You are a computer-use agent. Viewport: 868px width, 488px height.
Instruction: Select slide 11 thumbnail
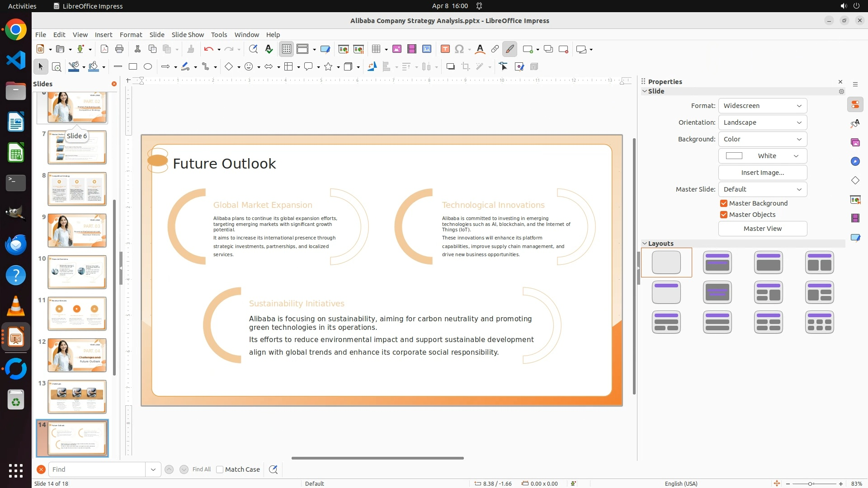tap(77, 313)
